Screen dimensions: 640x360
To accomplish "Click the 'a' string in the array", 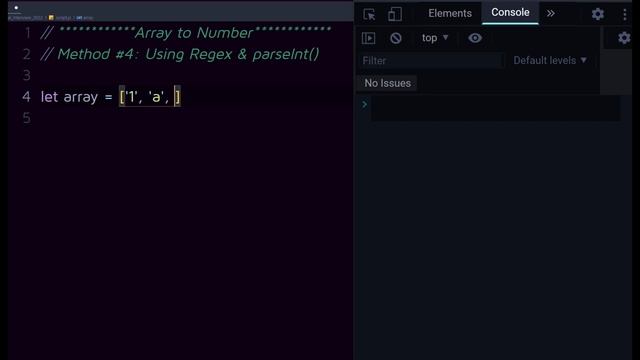I will tap(156, 97).
